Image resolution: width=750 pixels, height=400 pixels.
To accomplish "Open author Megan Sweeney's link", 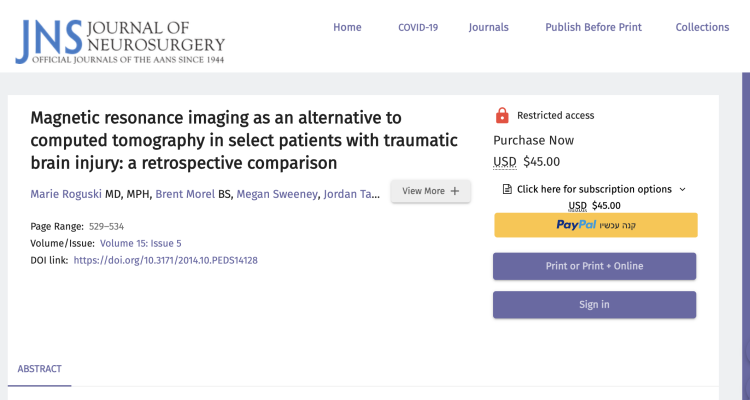I will [x=274, y=192].
